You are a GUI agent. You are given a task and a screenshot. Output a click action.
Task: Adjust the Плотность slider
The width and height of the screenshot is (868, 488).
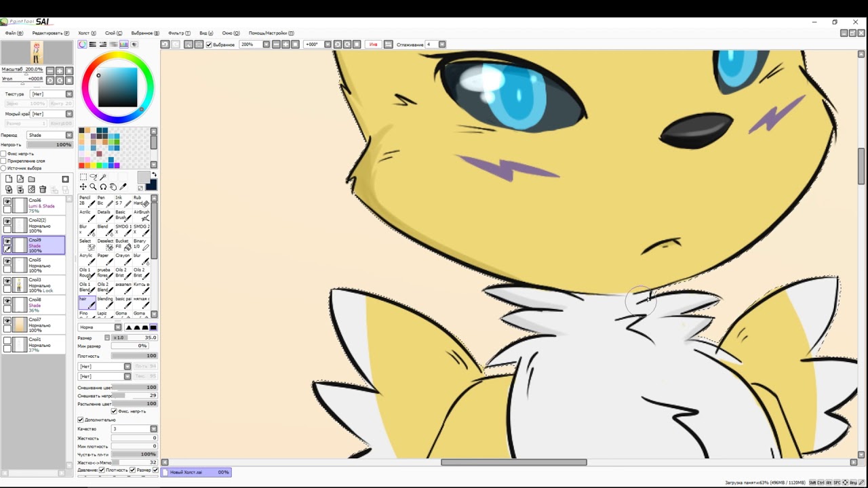tap(134, 356)
